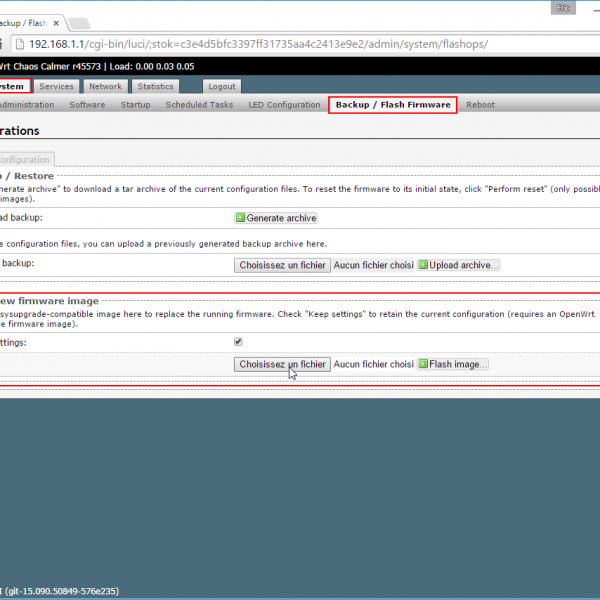Click the green icon on Generate archive
Screen dimensions: 600x600
point(240,218)
